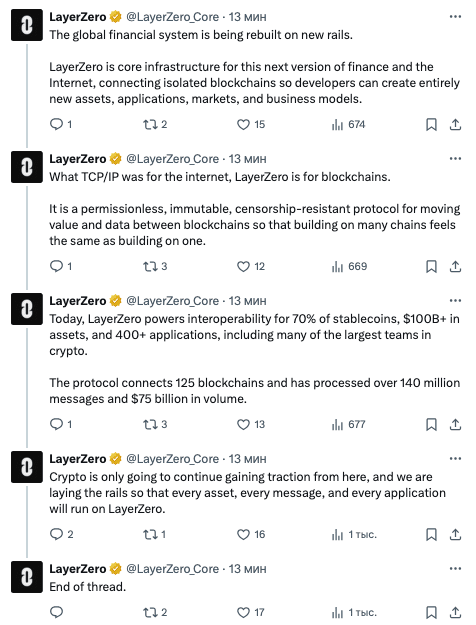This screenshot has width=476, height=625.
Task: Toggle repost on tweet with 1 repost
Action: click(150, 535)
